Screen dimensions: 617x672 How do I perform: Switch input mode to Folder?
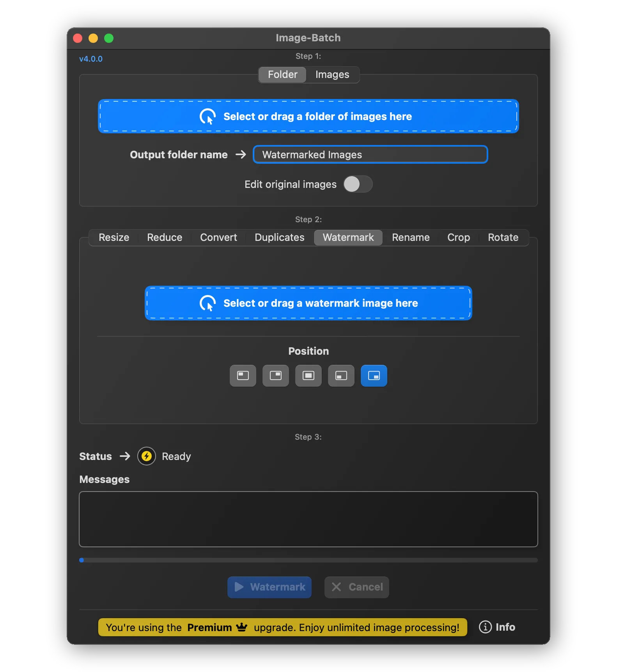(x=282, y=74)
